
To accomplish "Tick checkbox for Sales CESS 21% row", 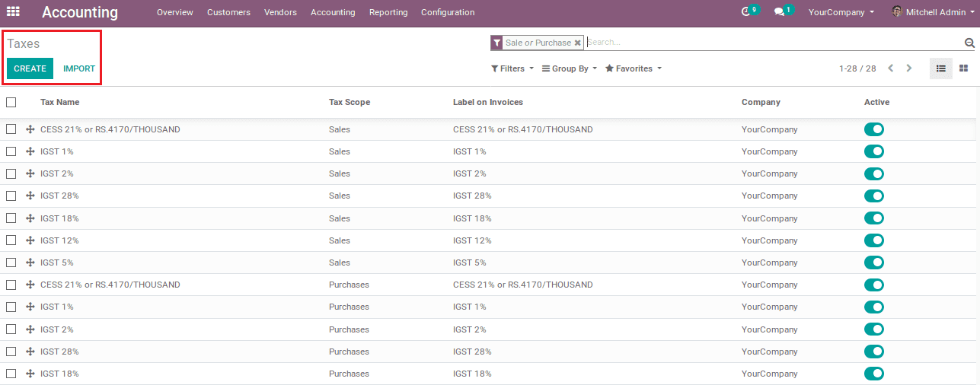I will point(11,129).
